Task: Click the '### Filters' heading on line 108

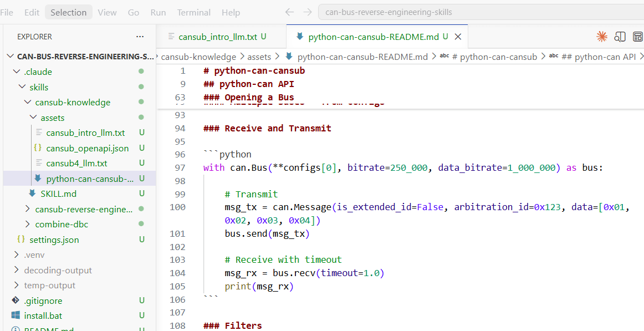Action: 232,325
